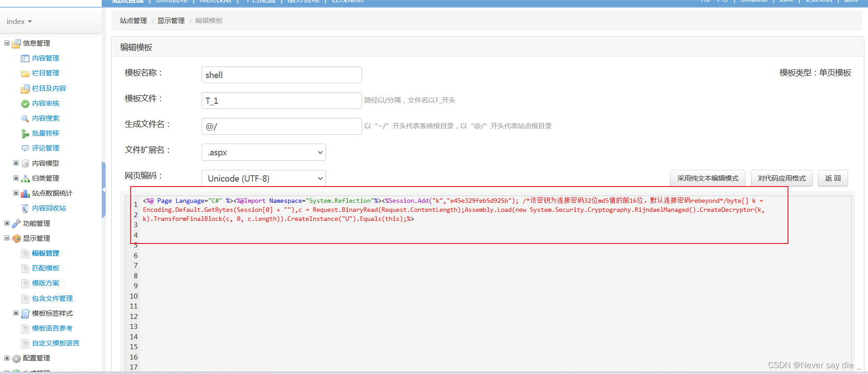Open the index site dropdown
The height and width of the screenshot is (374, 868).
point(19,22)
